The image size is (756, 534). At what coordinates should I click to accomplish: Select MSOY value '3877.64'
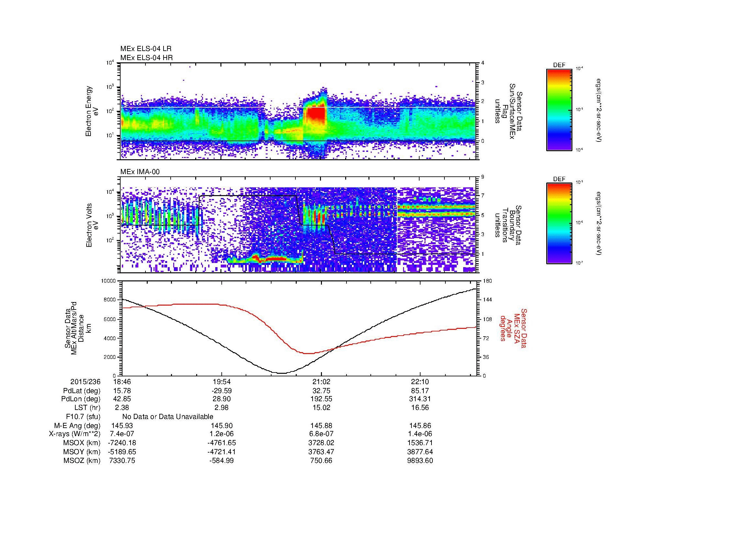[x=420, y=452]
